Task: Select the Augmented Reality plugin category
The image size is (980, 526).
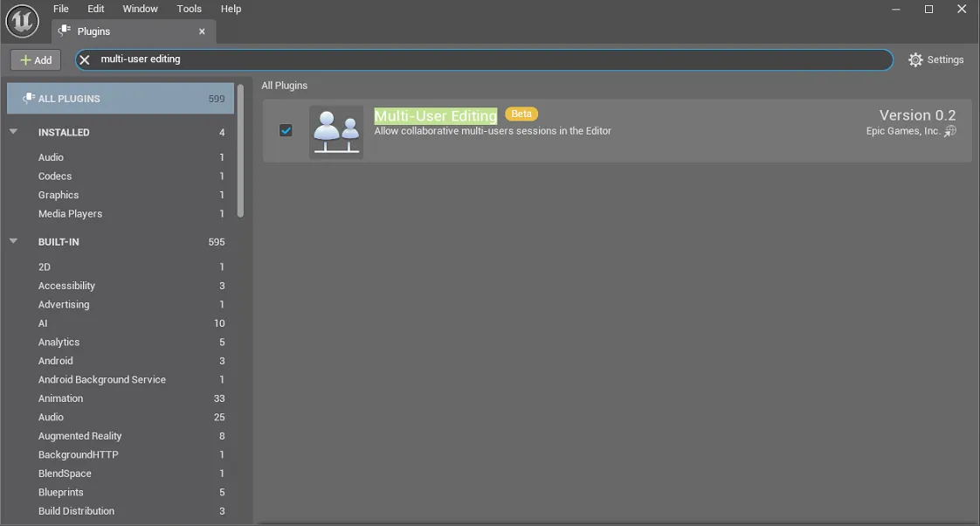Action: (79, 435)
